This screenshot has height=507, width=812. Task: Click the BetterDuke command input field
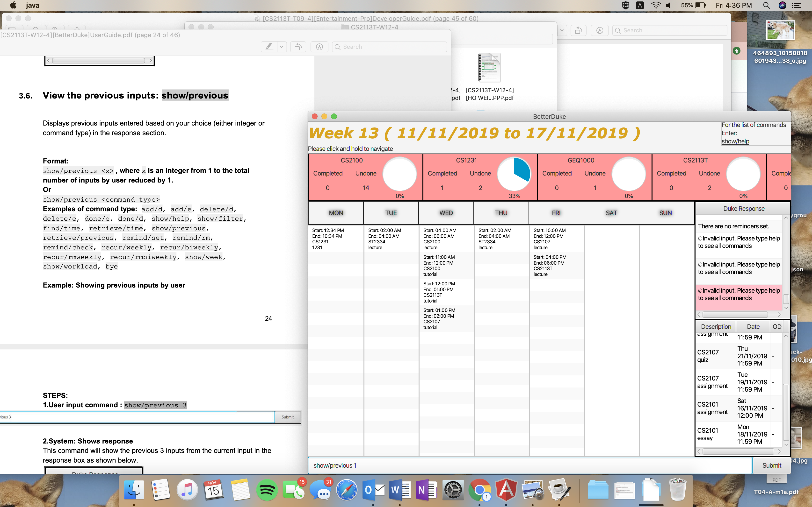tap(529, 465)
